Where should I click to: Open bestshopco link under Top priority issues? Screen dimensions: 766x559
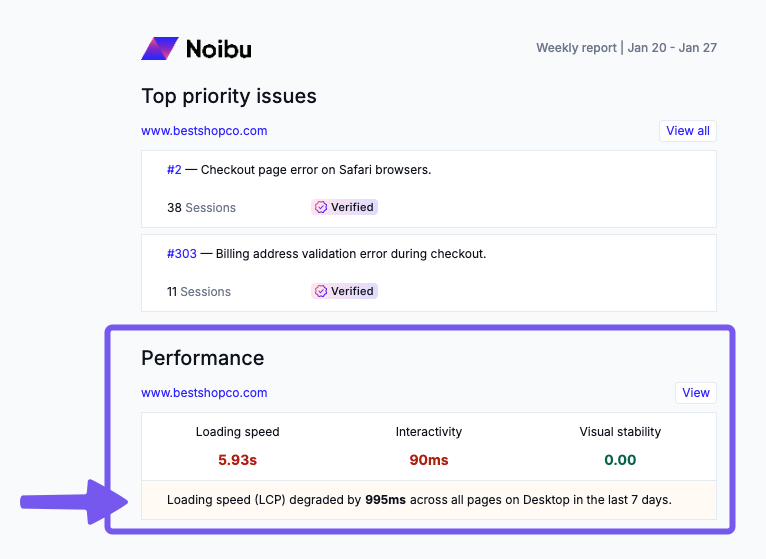(204, 131)
